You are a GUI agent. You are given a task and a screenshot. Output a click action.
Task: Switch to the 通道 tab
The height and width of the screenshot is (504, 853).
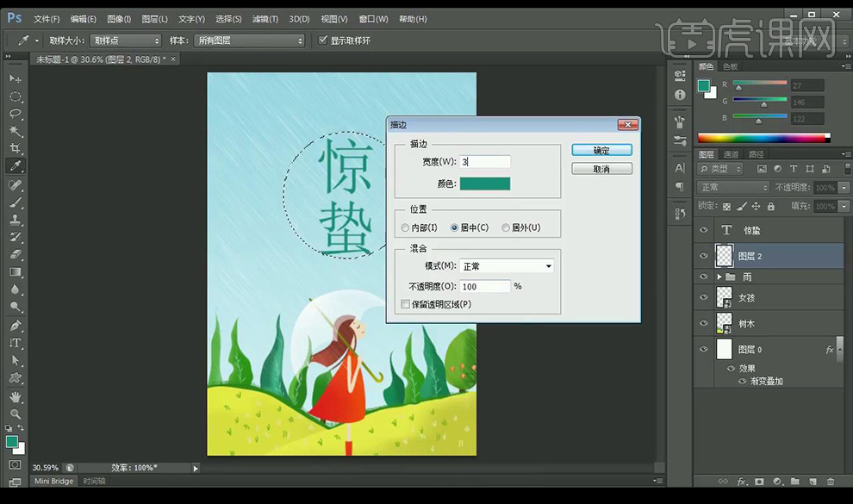(x=731, y=154)
